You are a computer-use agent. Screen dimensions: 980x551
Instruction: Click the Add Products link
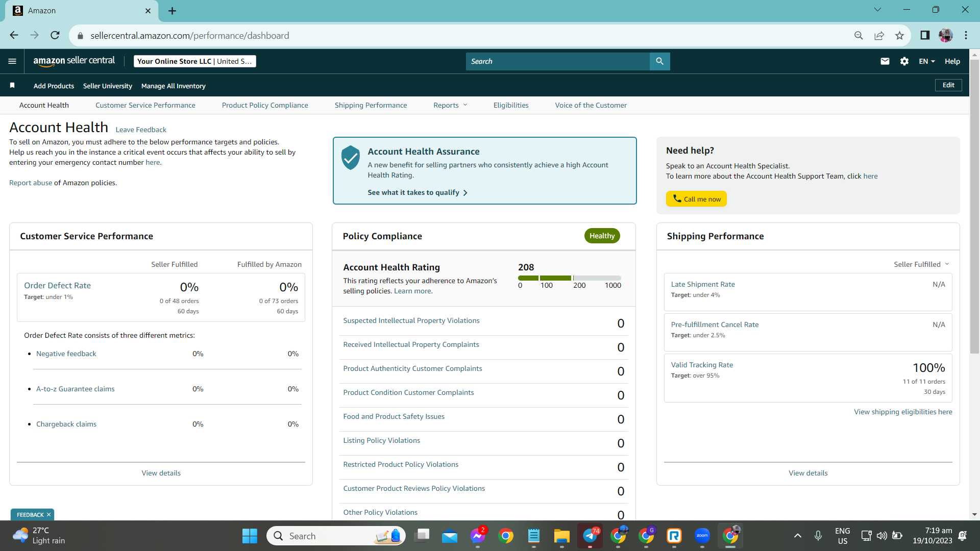tap(54, 86)
